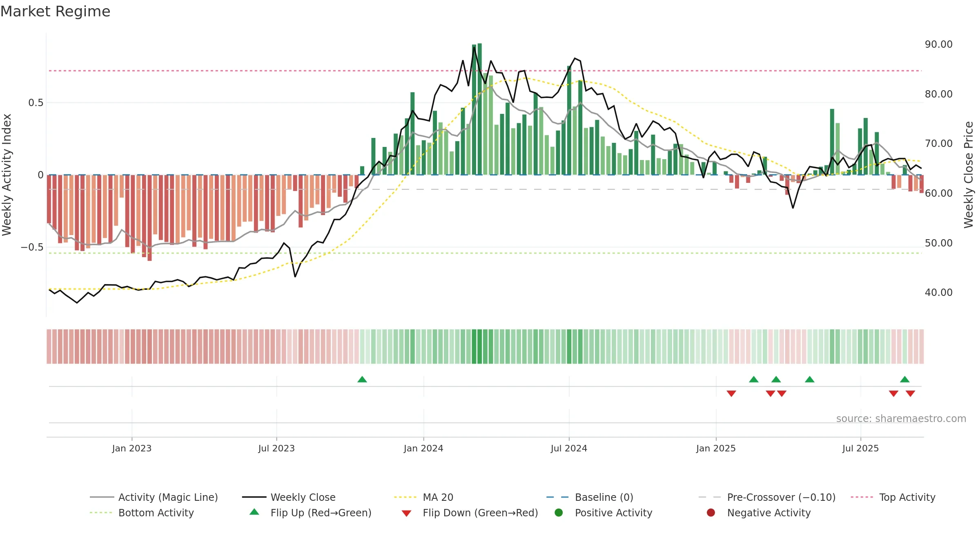The image size is (980, 551).
Task: Click the Weekly Activity Index axis title
Action: click(7, 175)
